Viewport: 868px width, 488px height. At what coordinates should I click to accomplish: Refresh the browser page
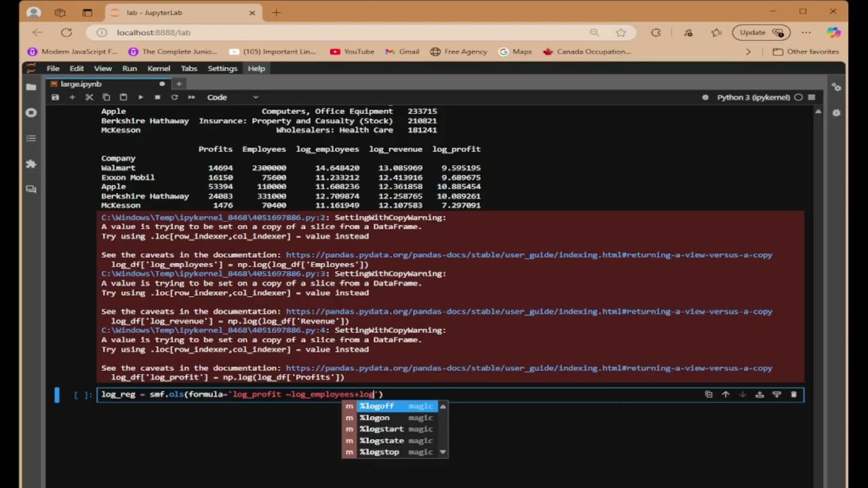(66, 33)
